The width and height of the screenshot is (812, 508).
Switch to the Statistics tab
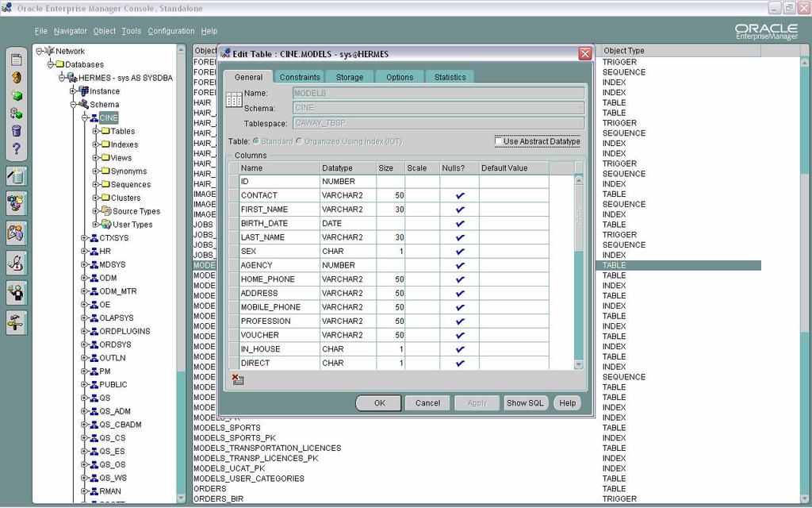(450, 77)
